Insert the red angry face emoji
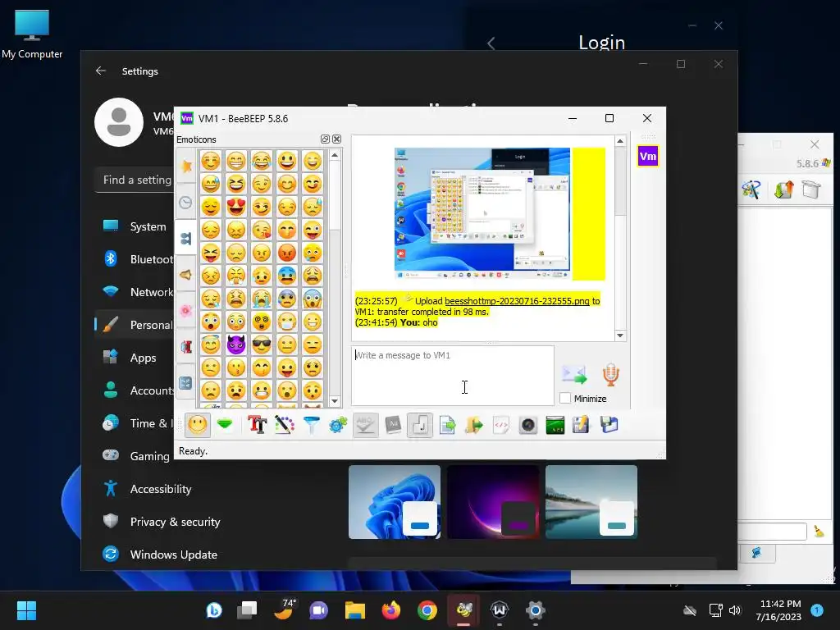 pyautogui.click(x=287, y=253)
